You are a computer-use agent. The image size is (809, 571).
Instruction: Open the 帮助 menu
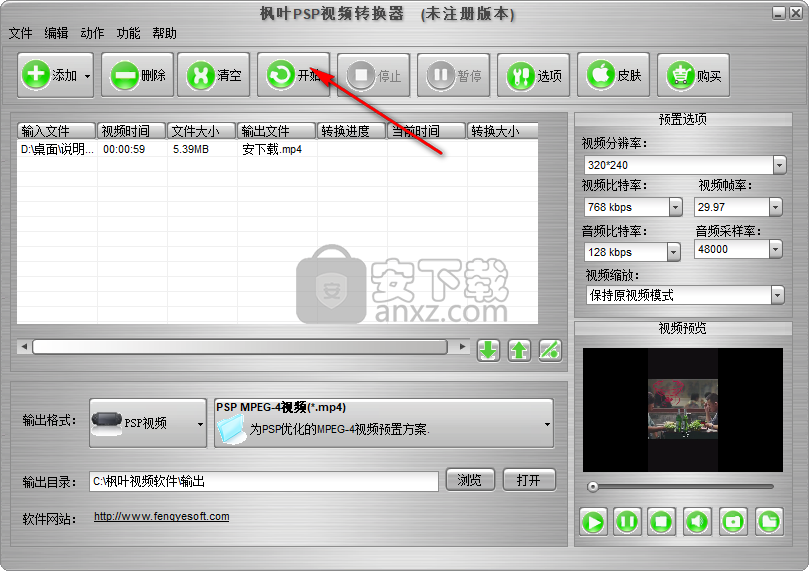coord(165,34)
